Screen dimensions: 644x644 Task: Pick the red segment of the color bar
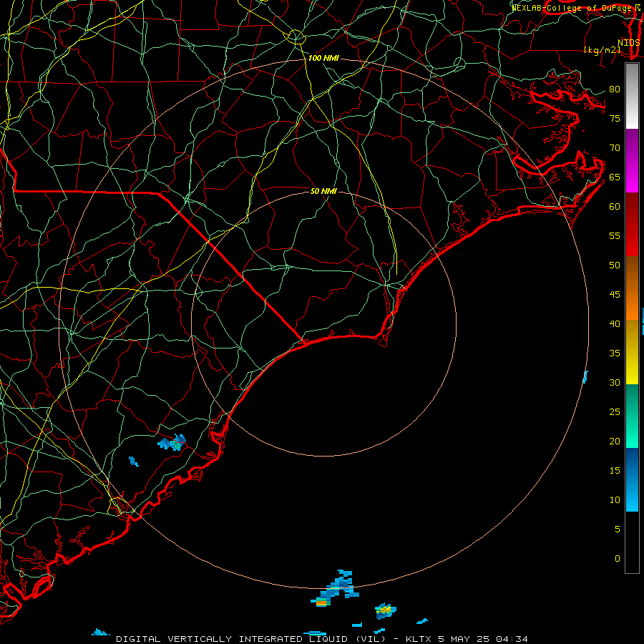(x=632, y=225)
